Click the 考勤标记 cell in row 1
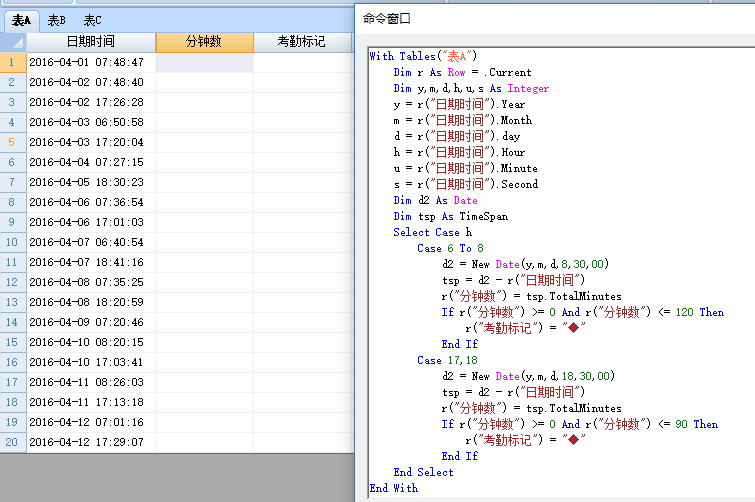The width and height of the screenshot is (755, 502). 303,63
